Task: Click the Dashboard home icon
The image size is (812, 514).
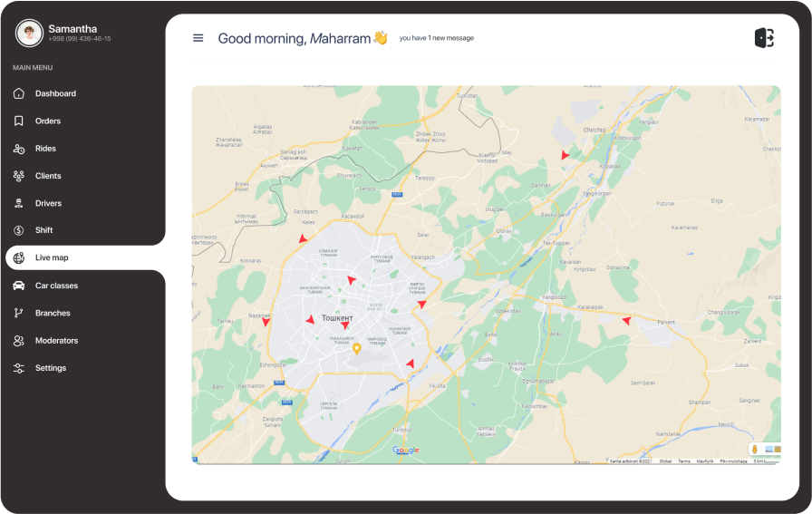Action: [x=18, y=93]
